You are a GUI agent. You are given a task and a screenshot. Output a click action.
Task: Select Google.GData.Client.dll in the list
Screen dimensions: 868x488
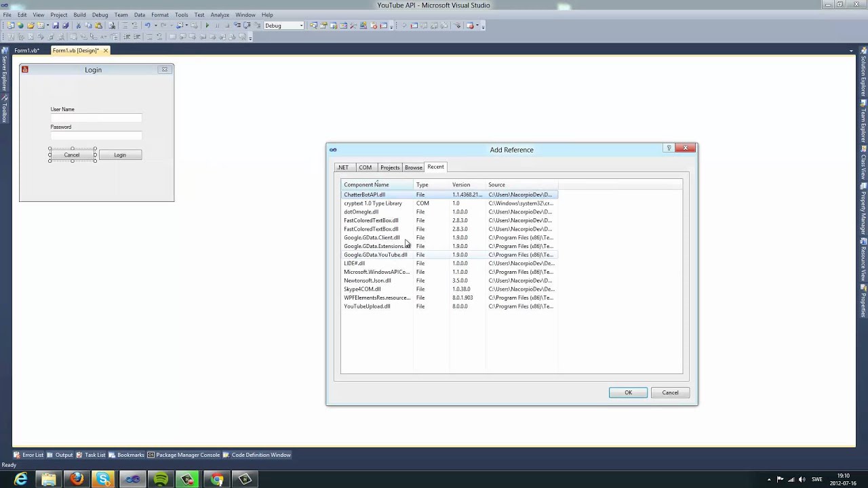click(450, 238)
